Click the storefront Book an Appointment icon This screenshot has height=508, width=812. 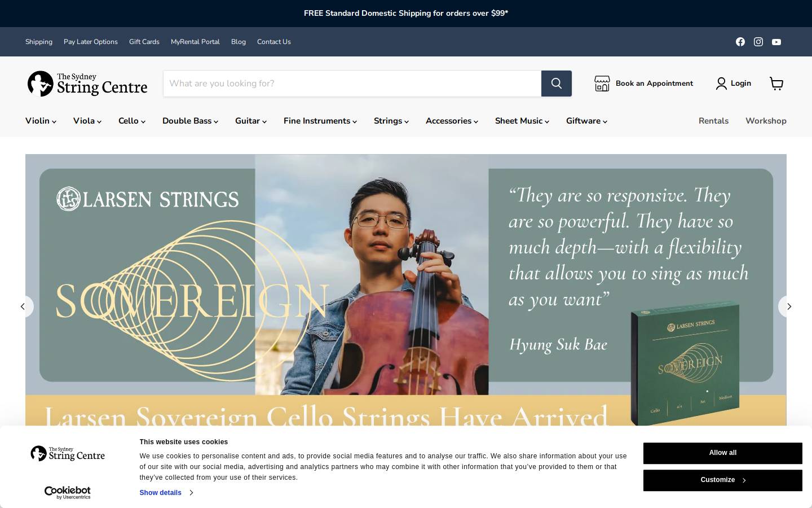pos(602,84)
